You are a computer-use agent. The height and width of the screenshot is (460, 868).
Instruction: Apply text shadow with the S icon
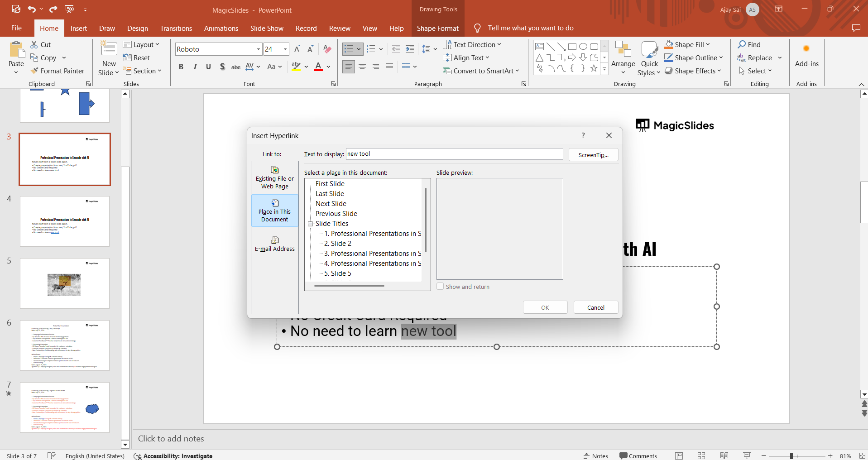(x=222, y=67)
